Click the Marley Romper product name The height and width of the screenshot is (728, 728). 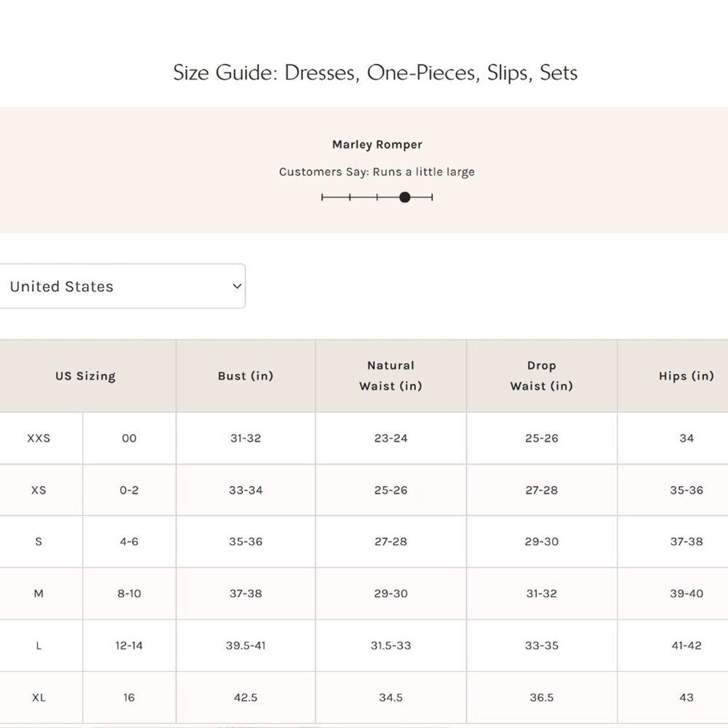tap(377, 145)
